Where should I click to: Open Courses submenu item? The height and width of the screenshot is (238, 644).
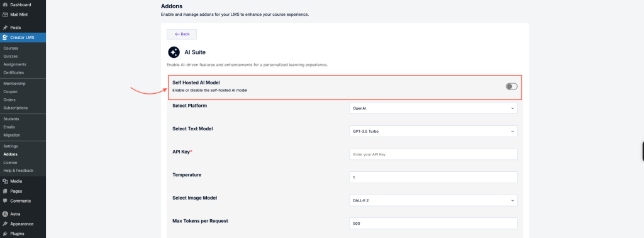point(11,48)
